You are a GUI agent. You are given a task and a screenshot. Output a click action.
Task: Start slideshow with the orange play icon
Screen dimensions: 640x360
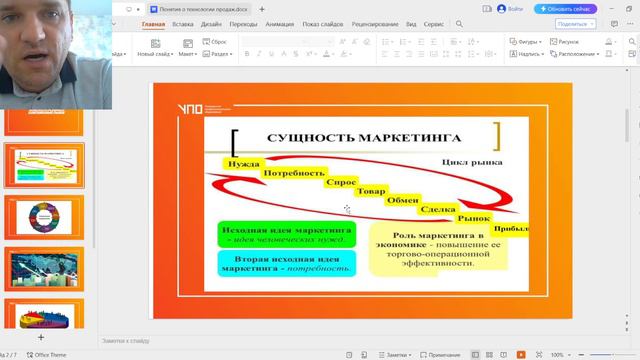pos(521,355)
